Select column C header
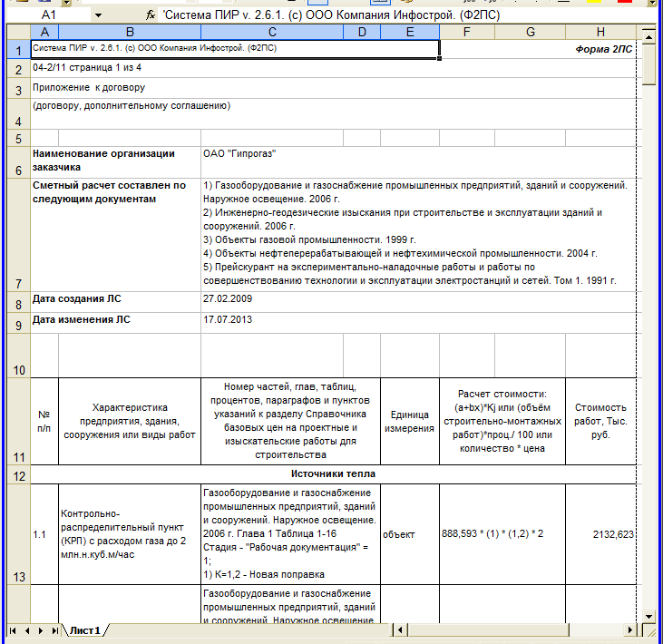Viewport: 663px width, 644px height. click(270, 33)
